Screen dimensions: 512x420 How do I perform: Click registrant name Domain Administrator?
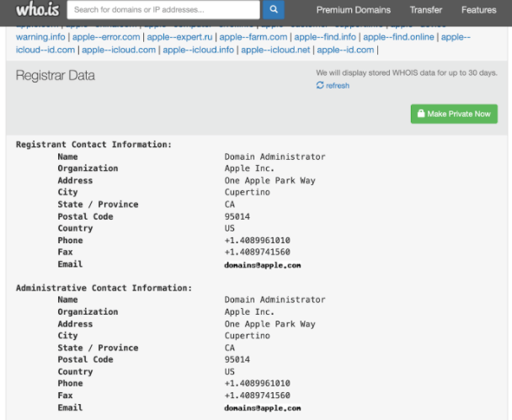[x=275, y=157]
